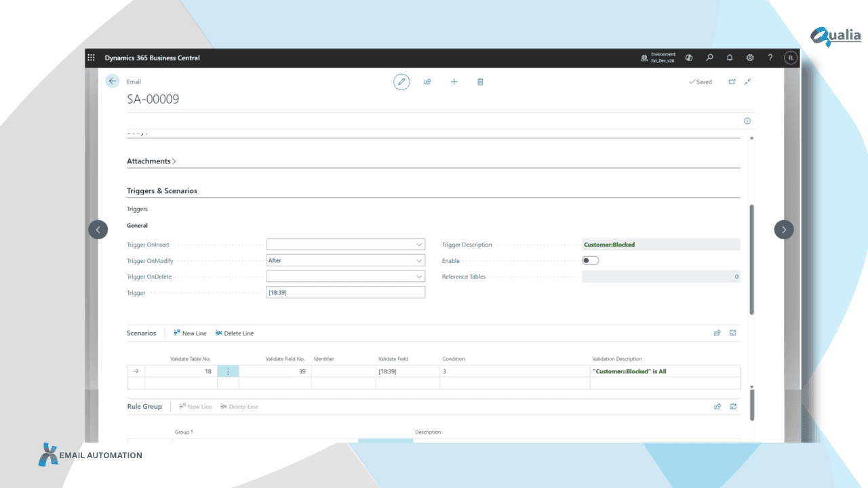
Task: Click New Line in Rule Group
Action: click(195, 407)
